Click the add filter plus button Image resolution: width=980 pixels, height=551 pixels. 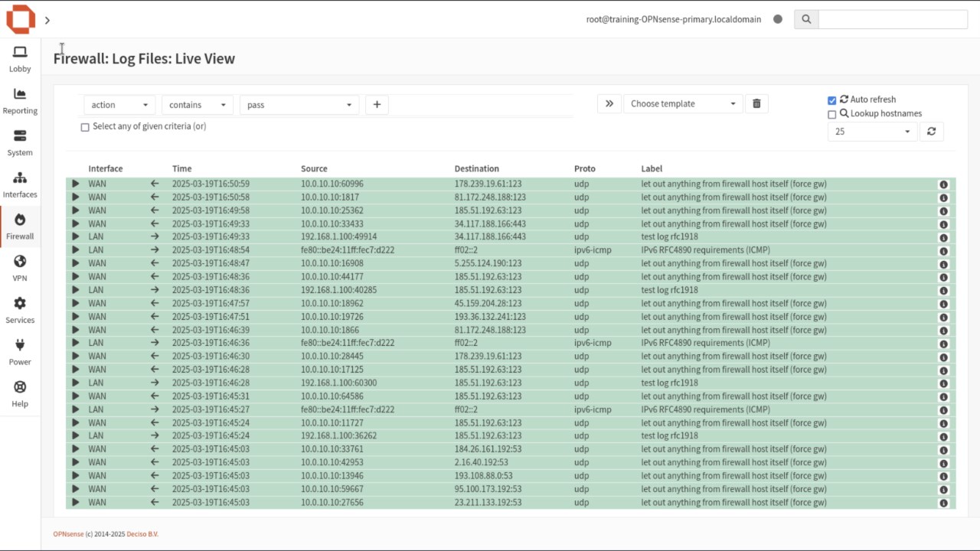(377, 105)
